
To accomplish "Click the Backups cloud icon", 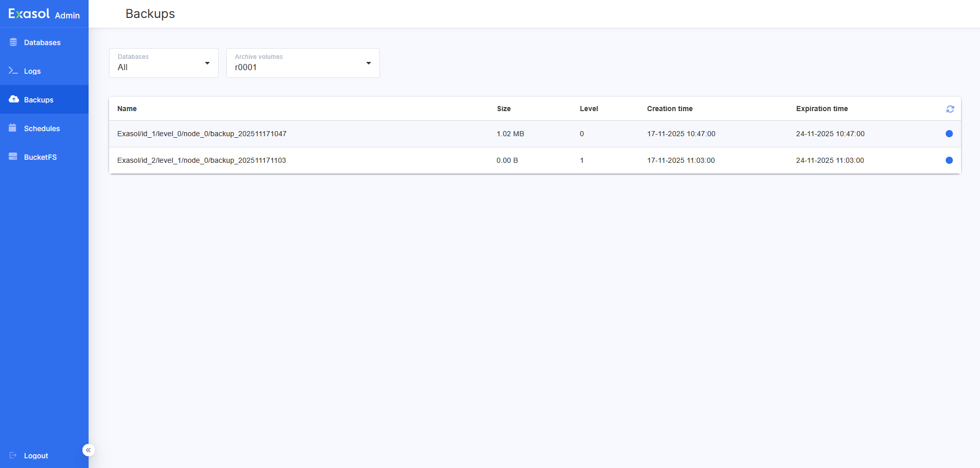I will (x=14, y=99).
